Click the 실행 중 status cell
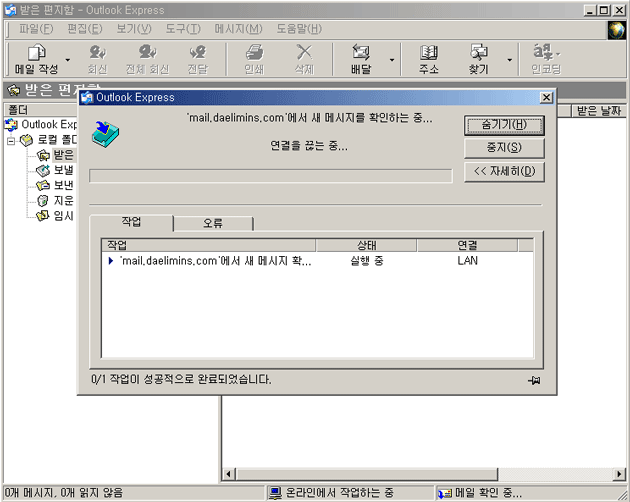 pos(366,261)
